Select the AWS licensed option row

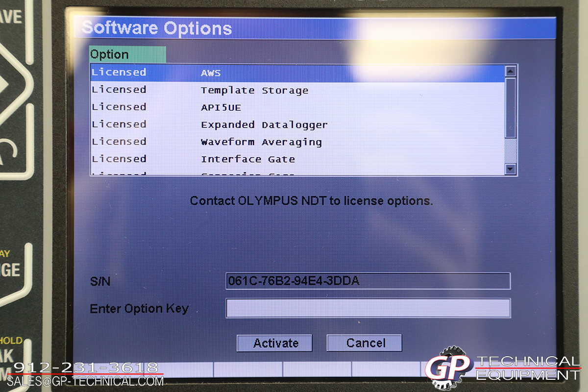[x=297, y=73]
